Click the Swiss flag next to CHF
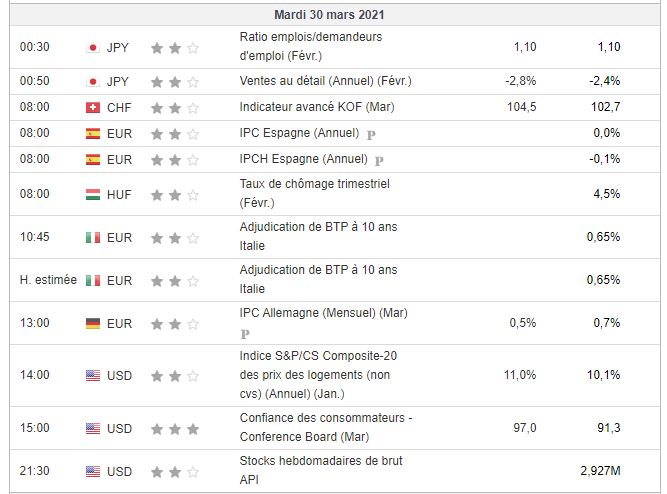The image size is (667, 494). coord(93,107)
